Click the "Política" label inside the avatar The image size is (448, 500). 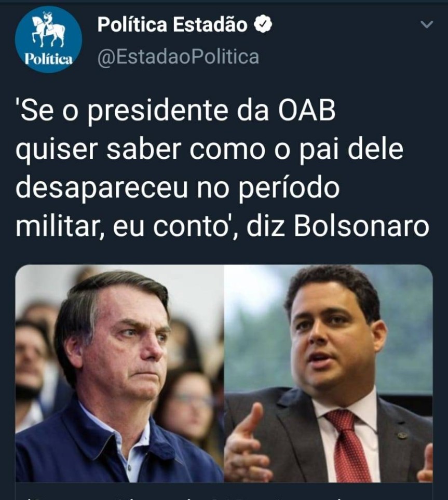[x=48, y=59]
